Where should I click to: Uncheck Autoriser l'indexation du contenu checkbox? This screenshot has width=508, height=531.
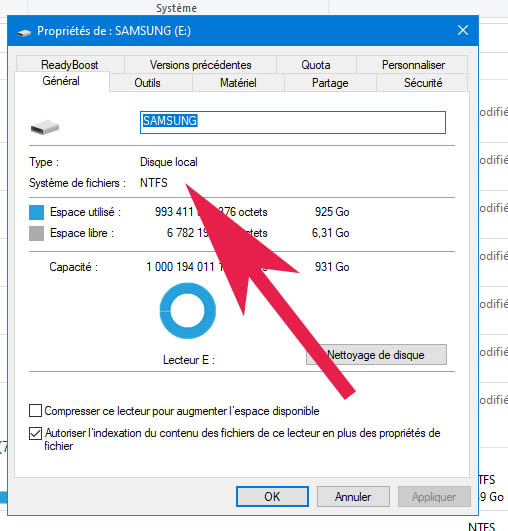(x=36, y=433)
